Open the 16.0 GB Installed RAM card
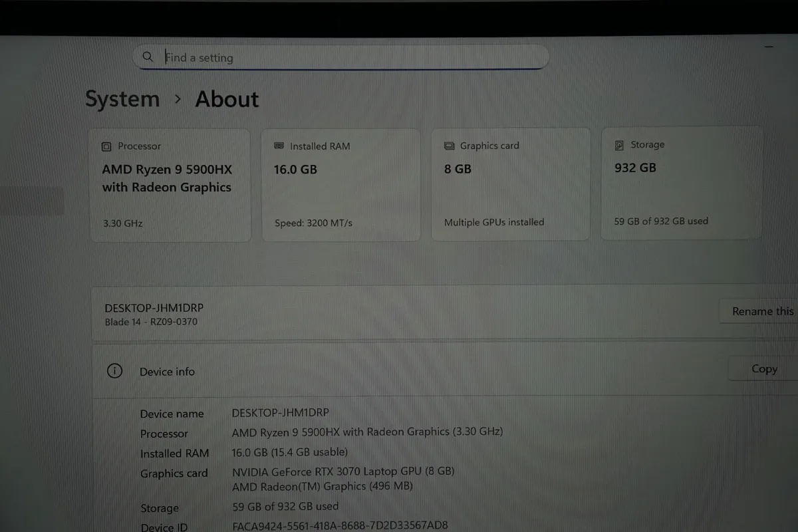The width and height of the screenshot is (798, 532). coord(341,184)
